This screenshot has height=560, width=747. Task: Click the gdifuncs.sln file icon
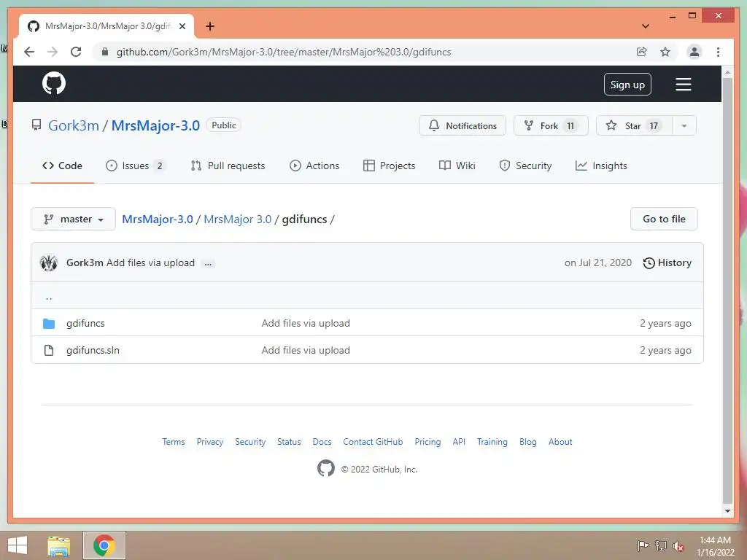(x=49, y=351)
